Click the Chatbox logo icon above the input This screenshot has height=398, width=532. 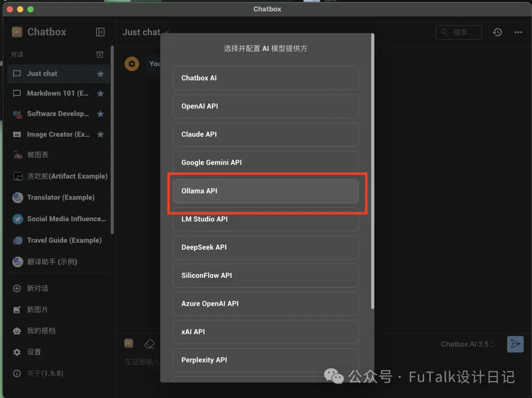[x=129, y=343]
